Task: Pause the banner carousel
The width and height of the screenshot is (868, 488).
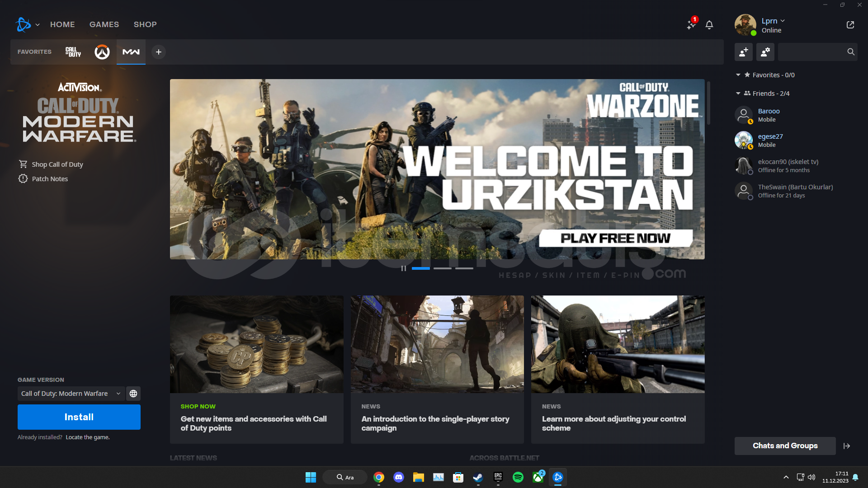Action: [404, 268]
